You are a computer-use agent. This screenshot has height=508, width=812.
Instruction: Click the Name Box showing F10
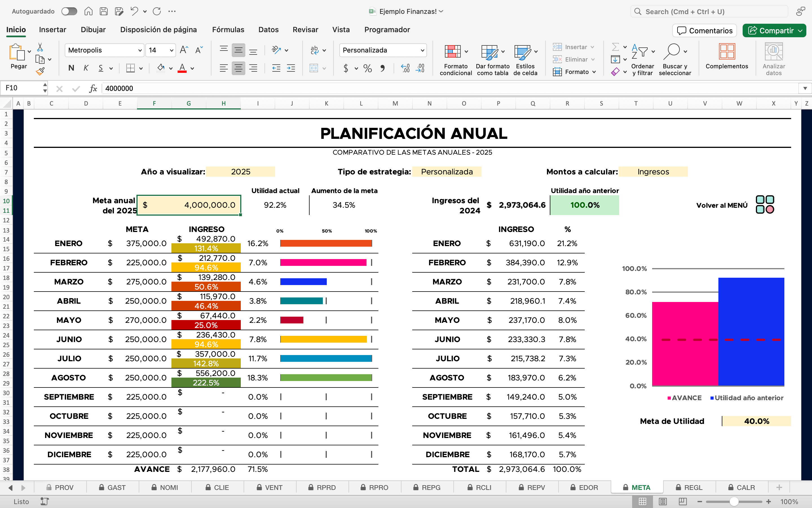coord(21,88)
